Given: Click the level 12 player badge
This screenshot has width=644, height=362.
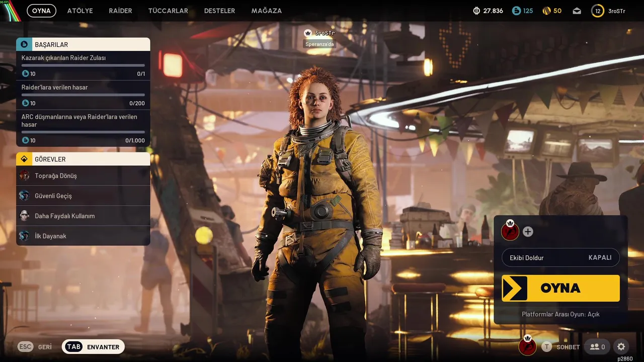Looking at the screenshot, I should (598, 11).
